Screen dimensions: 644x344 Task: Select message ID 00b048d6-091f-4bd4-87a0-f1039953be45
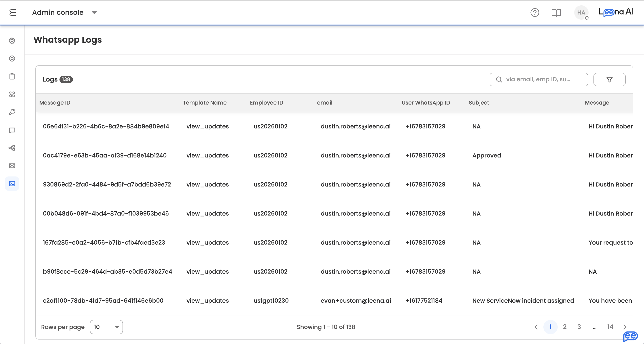click(106, 213)
